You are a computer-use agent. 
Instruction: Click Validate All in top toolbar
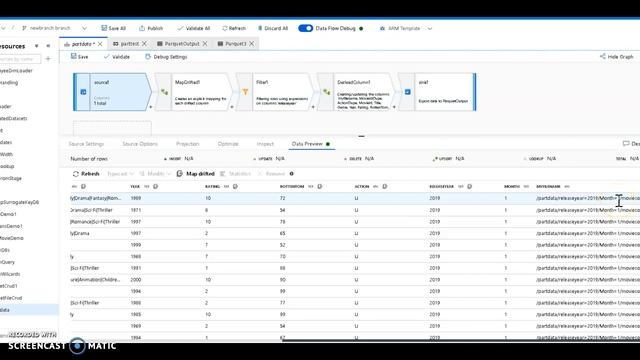click(193, 28)
